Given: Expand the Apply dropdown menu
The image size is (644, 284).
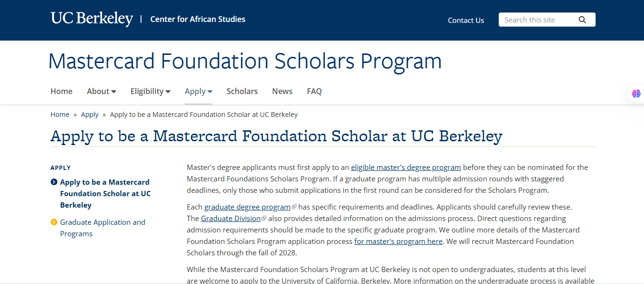Looking at the screenshot, I should [198, 91].
